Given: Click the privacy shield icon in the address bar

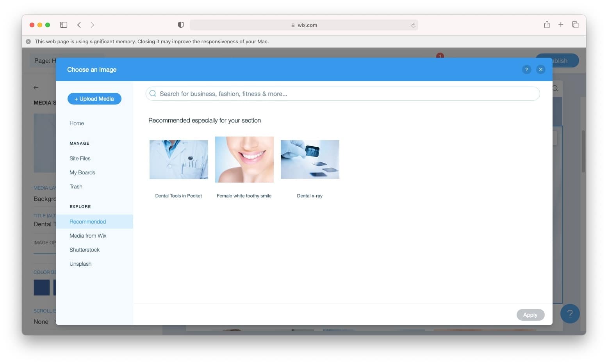Looking at the screenshot, I should pyautogui.click(x=180, y=24).
